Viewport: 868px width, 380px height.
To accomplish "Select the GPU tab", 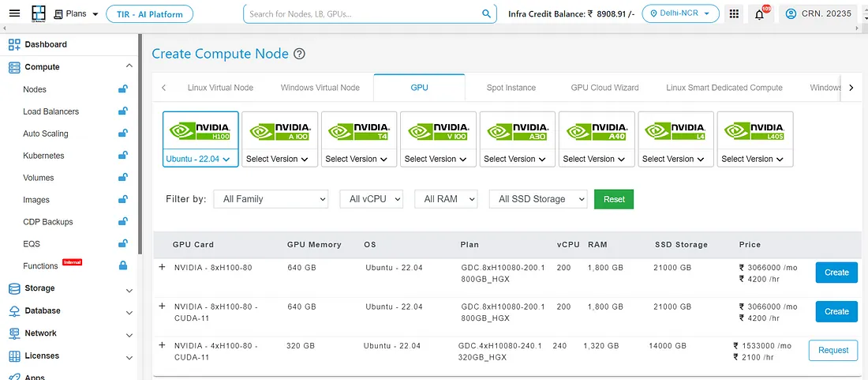I will coord(419,88).
